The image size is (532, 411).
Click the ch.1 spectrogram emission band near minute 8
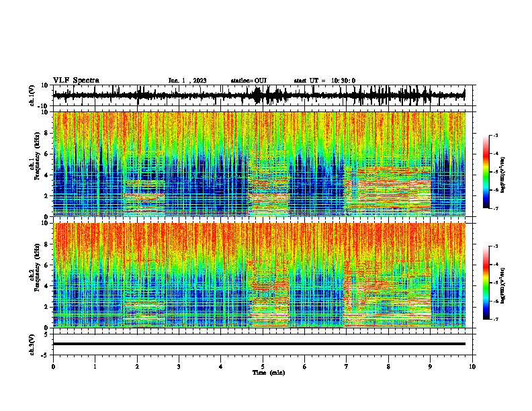388,191
